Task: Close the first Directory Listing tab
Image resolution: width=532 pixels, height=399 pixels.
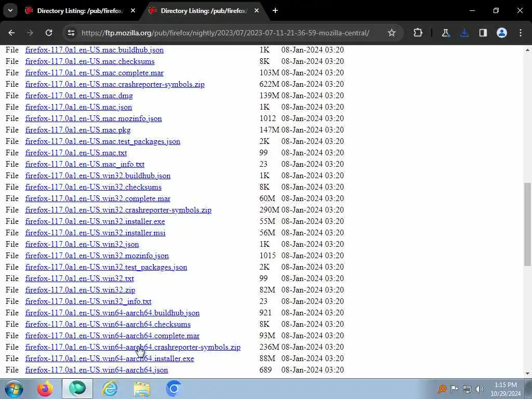Action: click(x=133, y=10)
